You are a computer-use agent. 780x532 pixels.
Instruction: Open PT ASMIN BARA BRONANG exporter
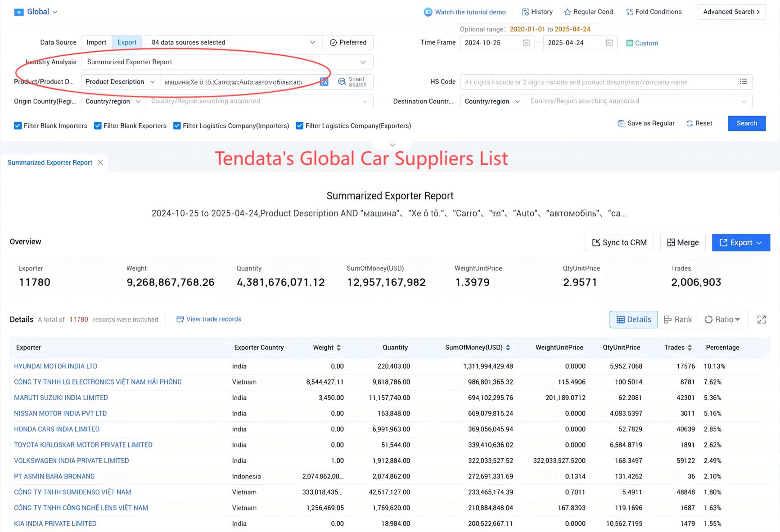point(54,477)
